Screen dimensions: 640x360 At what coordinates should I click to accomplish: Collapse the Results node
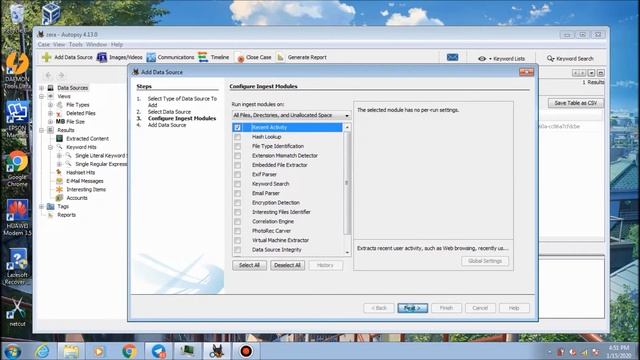42,130
